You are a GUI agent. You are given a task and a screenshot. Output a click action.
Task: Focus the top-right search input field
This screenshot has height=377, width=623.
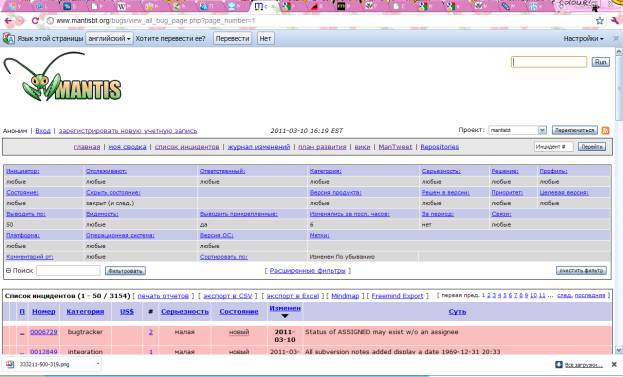coord(549,62)
